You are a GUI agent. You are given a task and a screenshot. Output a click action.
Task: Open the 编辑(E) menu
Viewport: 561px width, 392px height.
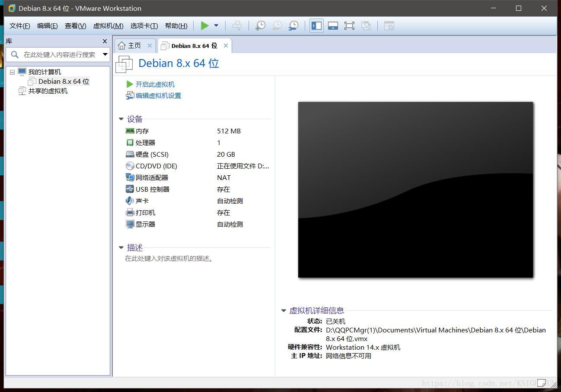click(48, 26)
